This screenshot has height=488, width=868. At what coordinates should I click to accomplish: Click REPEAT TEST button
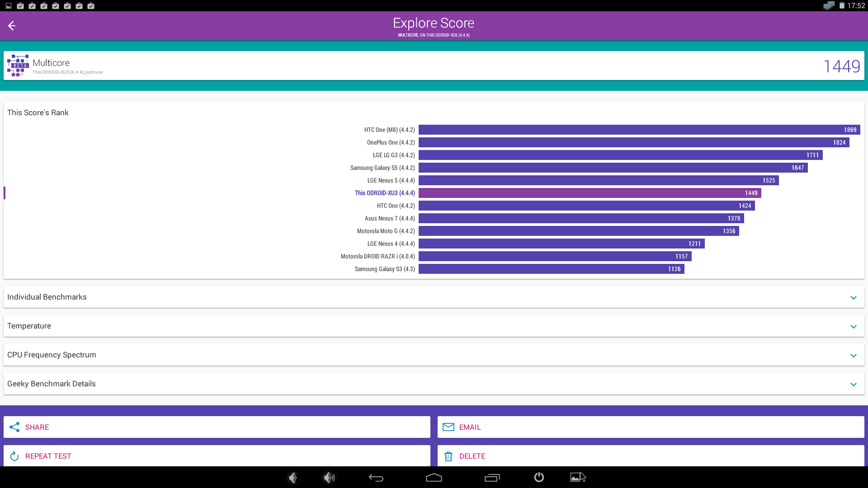217,456
